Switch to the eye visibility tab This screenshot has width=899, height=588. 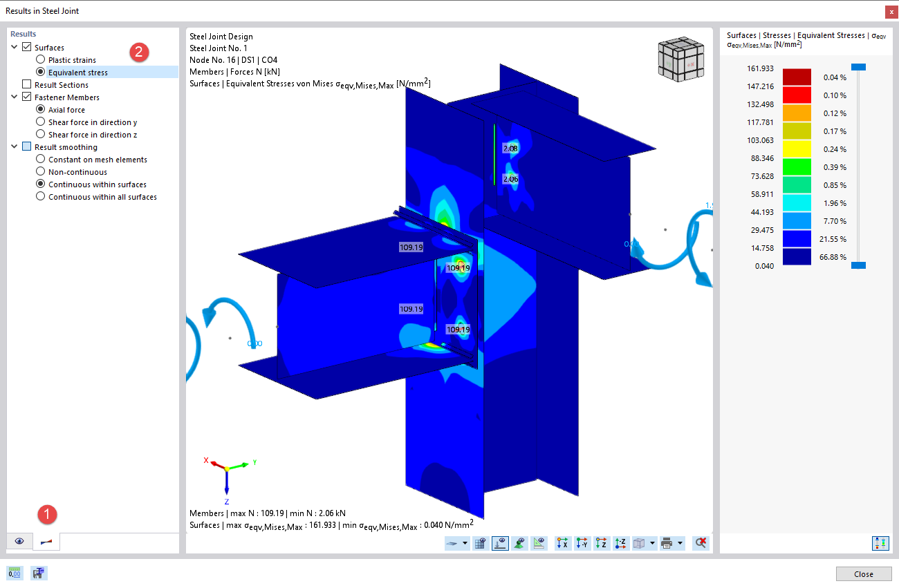tap(19, 541)
